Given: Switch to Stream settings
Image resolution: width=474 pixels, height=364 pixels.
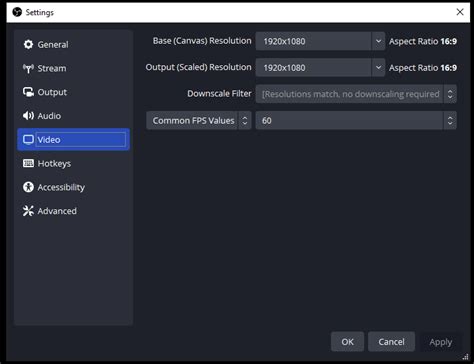Looking at the screenshot, I should coord(73,68).
